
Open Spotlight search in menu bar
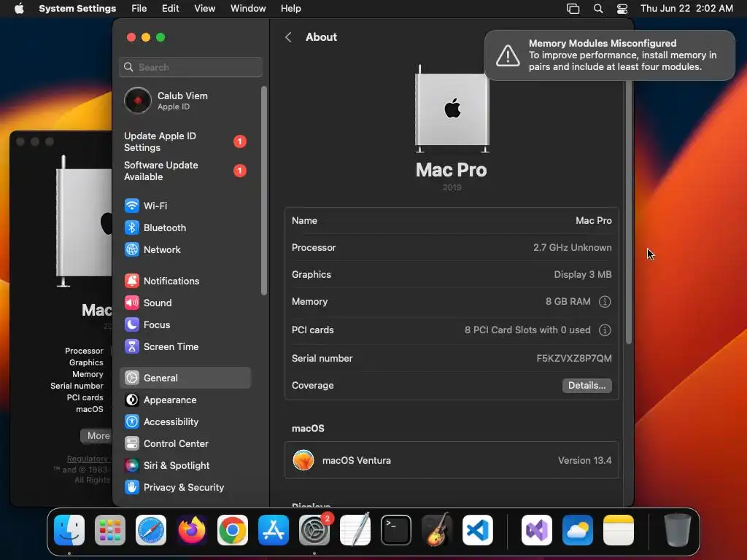(x=598, y=9)
